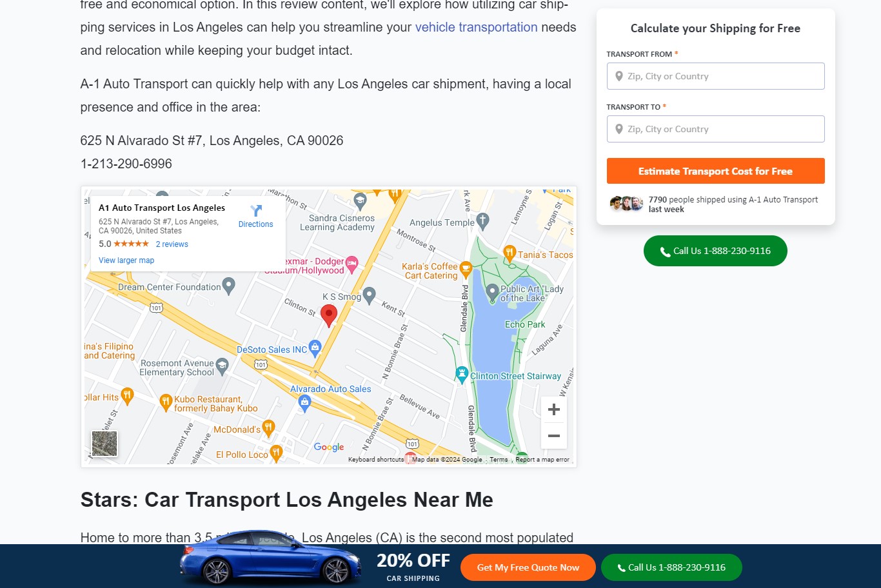Click the McDonald's restaurant marker
Screen dimensions: 881x588
(269, 428)
